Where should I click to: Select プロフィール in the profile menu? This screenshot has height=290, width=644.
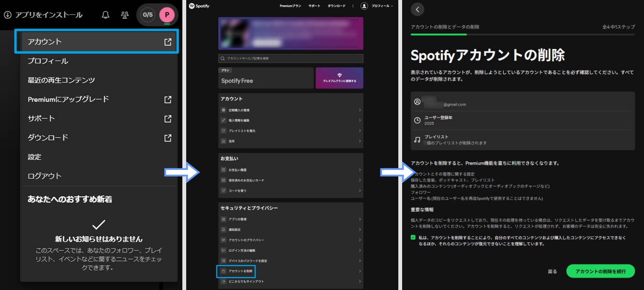point(99,61)
